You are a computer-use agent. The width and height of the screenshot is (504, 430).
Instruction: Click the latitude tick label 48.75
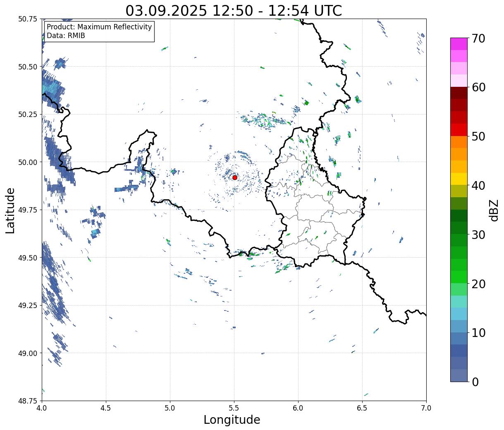(x=27, y=401)
